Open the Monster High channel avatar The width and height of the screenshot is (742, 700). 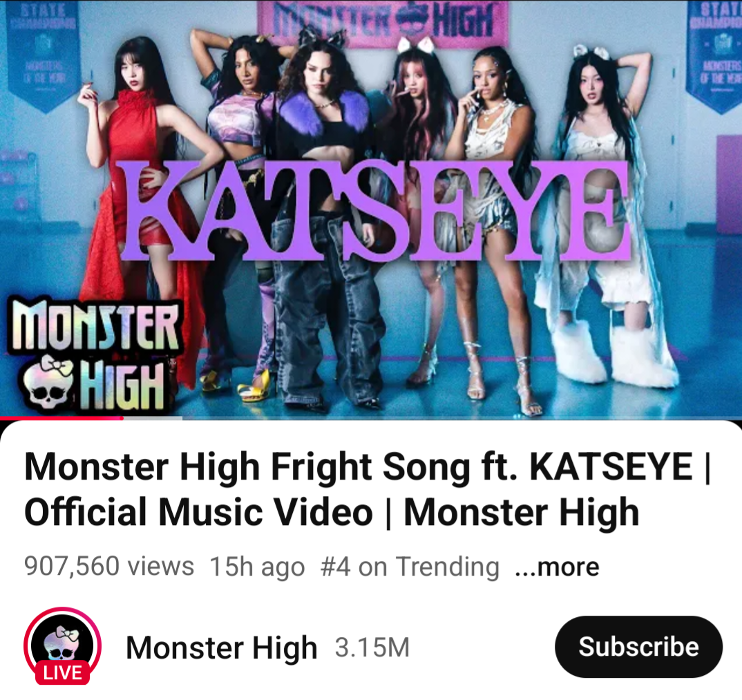pyautogui.click(x=62, y=645)
